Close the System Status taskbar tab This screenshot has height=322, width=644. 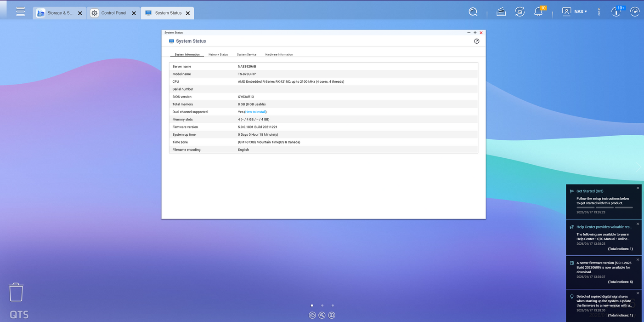point(187,13)
